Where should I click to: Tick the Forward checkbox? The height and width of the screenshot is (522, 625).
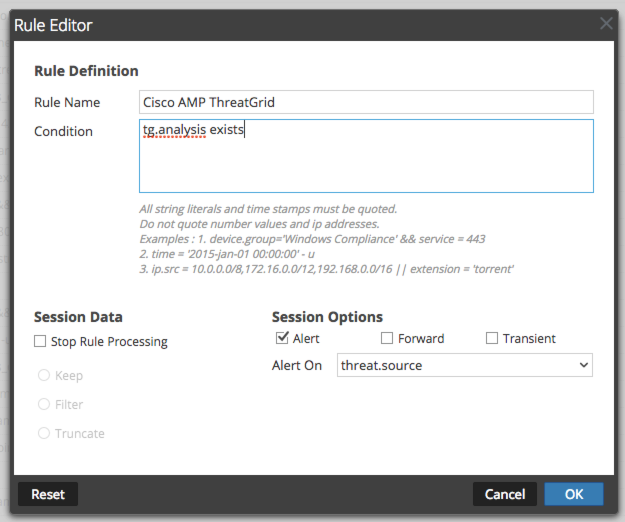pos(388,338)
